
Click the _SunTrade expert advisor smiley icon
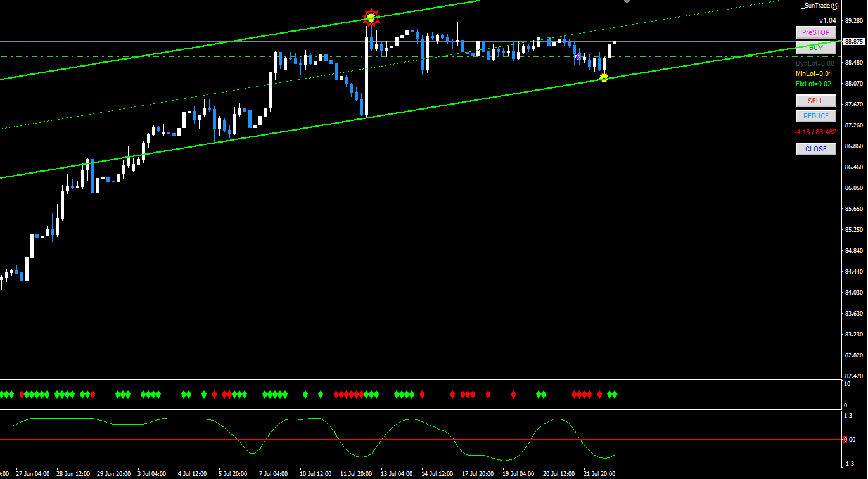click(x=835, y=6)
